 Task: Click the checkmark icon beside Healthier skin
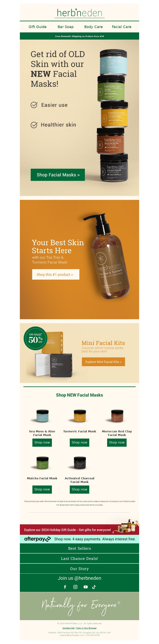tap(34, 125)
